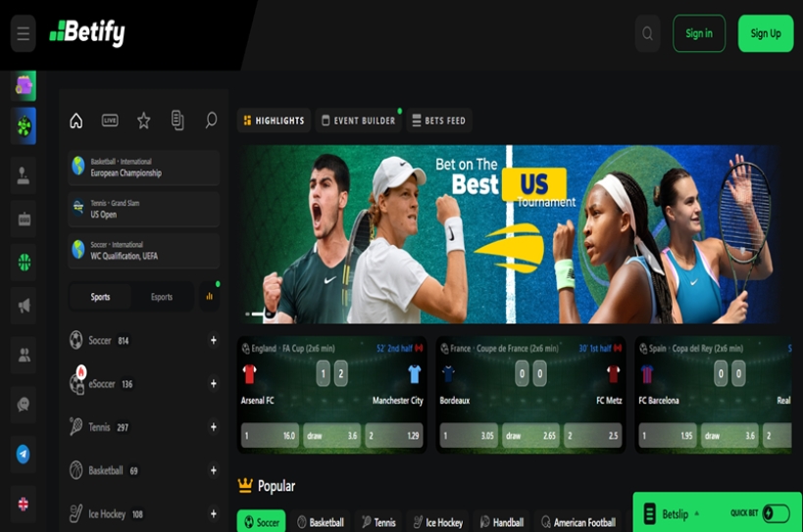
Task: Open the green basketball sports icon in sidebar
Action: 24,263
